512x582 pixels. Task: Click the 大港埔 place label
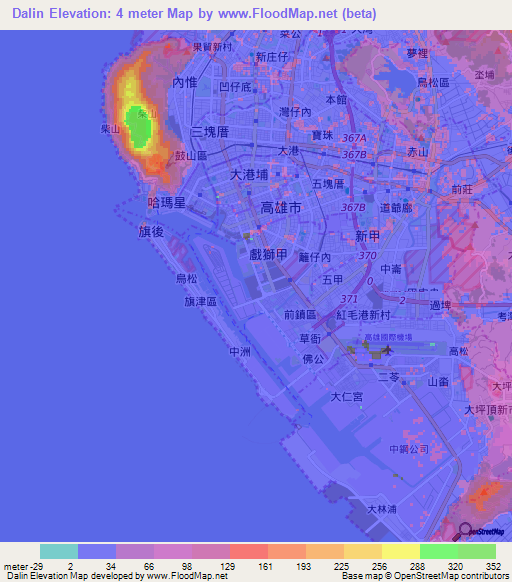click(249, 174)
